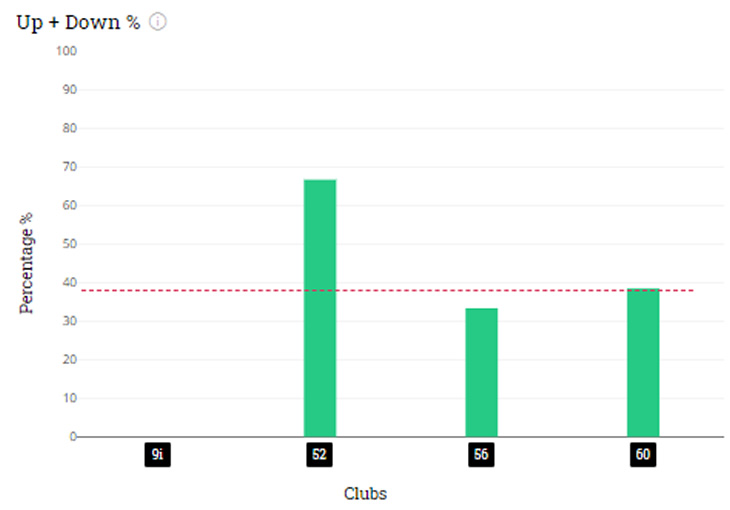Click the green bar for the 56 club
The width and height of the screenshot is (730, 510).
point(481,372)
